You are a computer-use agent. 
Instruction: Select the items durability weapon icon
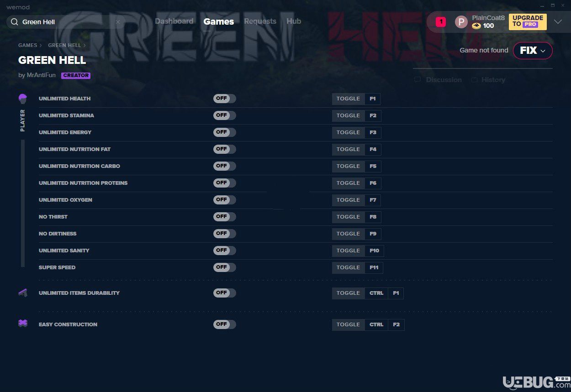tap(23, 293)
